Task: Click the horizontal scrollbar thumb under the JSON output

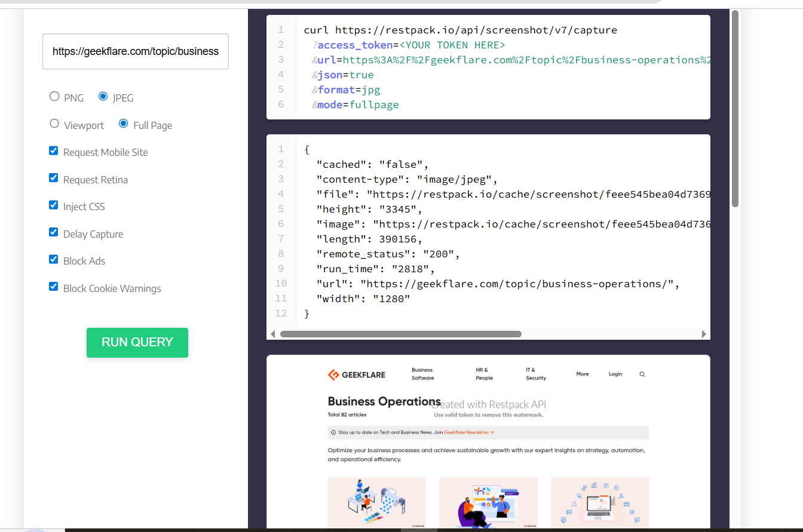Action: click(400, 334)
